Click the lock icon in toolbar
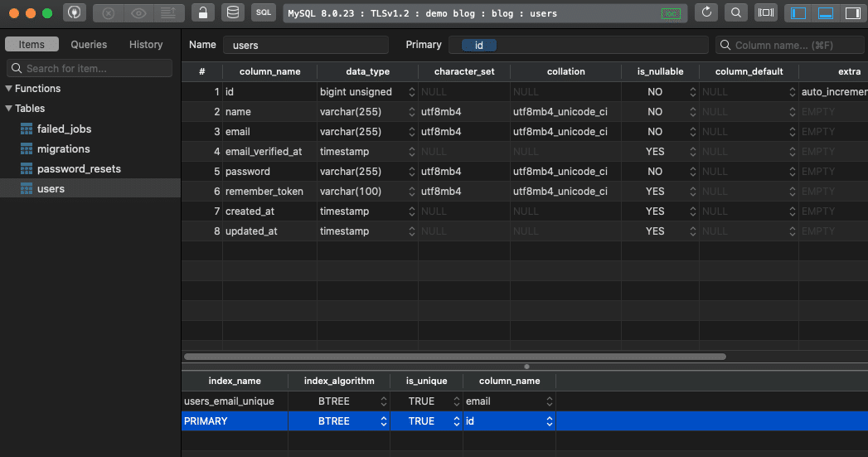 coord(203,12)
